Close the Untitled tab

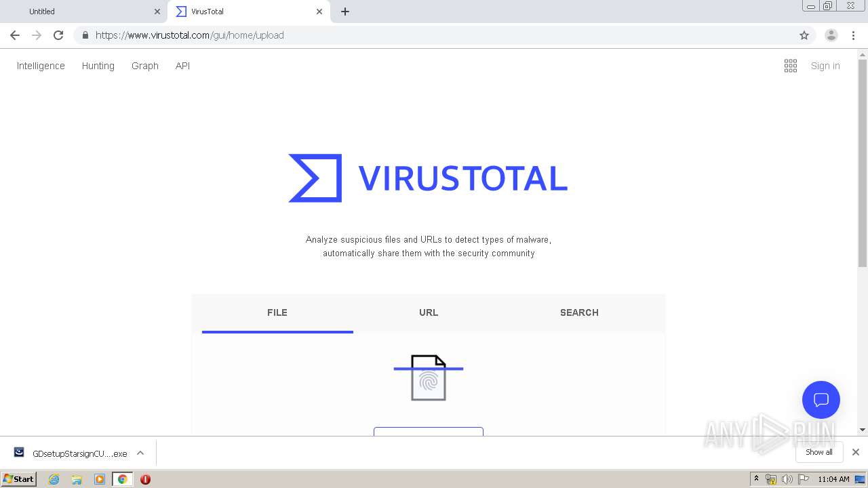point(157,12)
